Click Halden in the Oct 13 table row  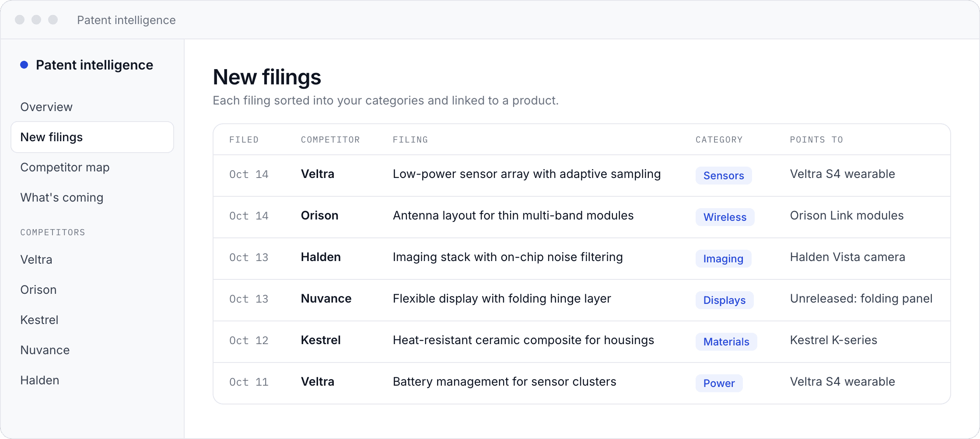tap(321, 257)
